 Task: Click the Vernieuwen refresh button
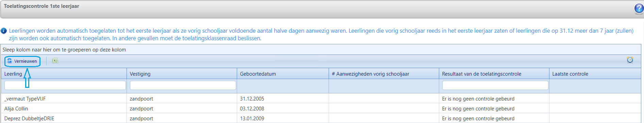22,61
